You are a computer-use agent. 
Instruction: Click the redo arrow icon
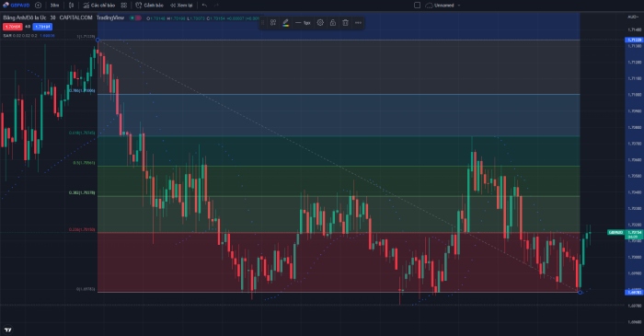216,6
